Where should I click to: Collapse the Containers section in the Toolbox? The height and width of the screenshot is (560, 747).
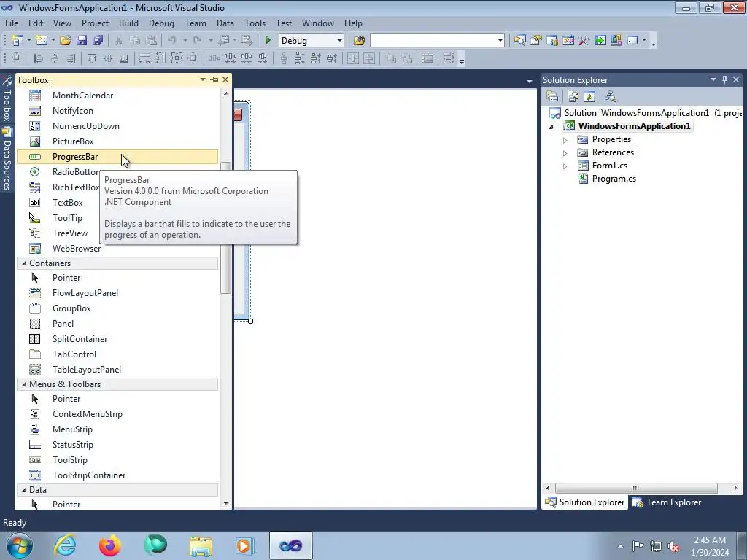pos(24,262)
